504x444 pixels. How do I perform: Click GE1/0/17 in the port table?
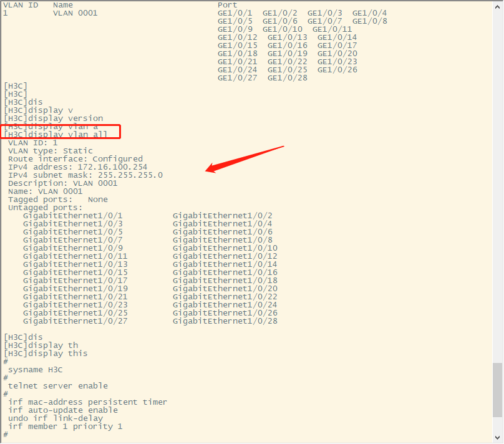click(x=337, y=46)
